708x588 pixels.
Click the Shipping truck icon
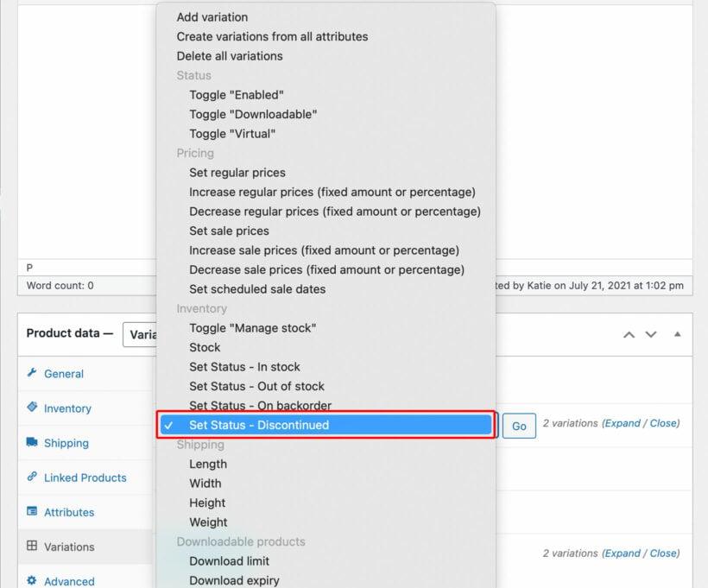[32, 442]
